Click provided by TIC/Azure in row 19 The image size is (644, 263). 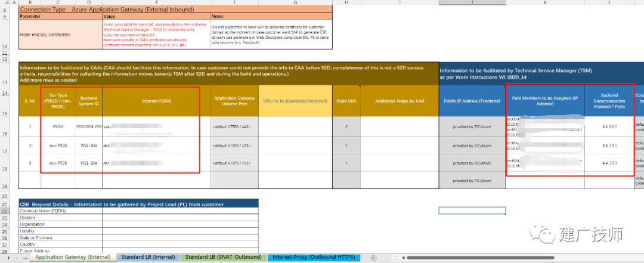click(472, 180)
